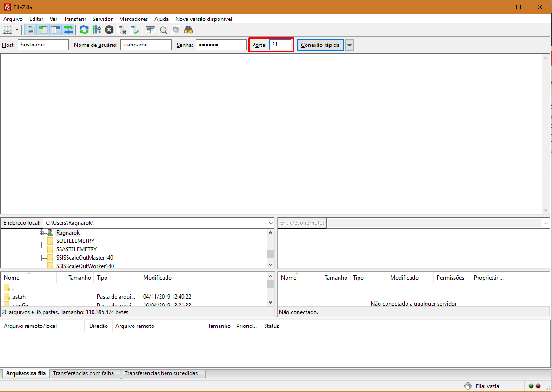The image size is (552, 392).
Task: Click the green refresh file lists icon
Action: [x=84, y=30]
